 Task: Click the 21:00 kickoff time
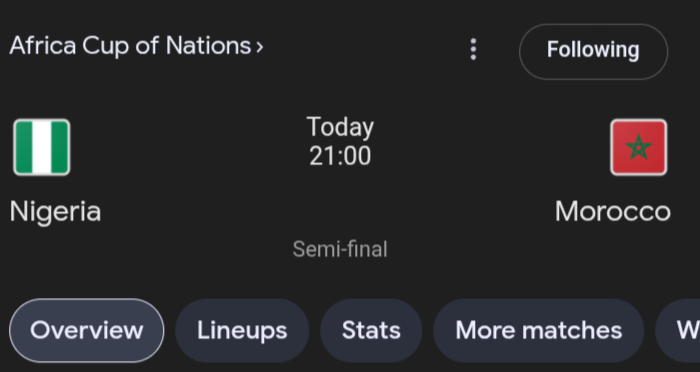[x=340, y=156]
